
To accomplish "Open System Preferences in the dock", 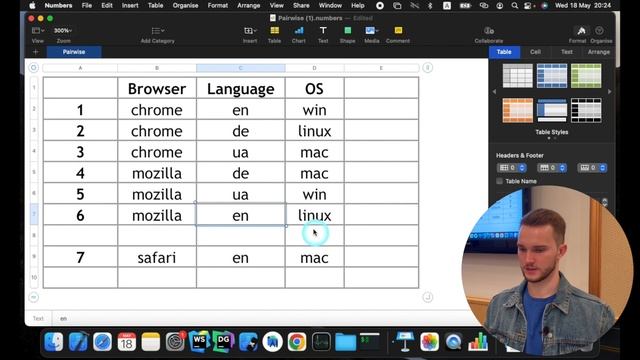I will [x=175, y=341].
